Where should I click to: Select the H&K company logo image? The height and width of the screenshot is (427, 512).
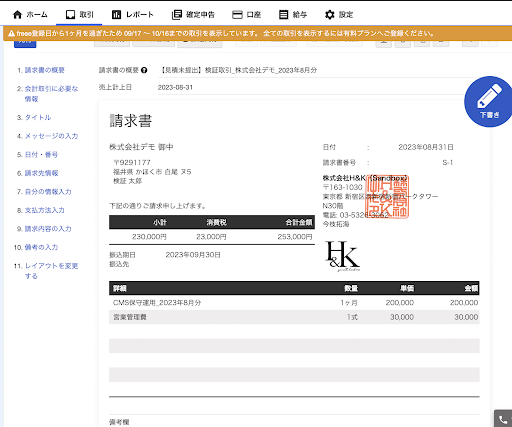pos(343,256)
